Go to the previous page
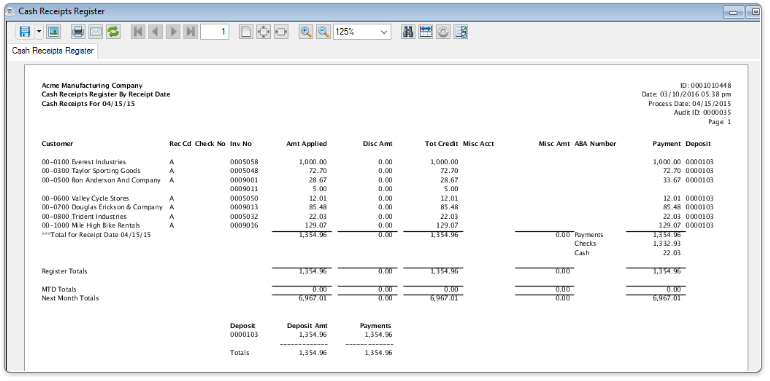770x381 pixels. coord(155,32)
